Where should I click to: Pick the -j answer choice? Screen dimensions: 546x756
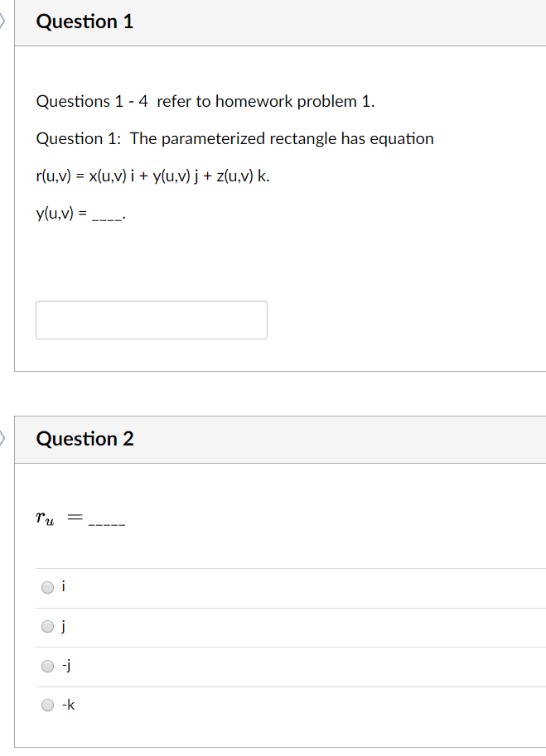(x=48, y=665)
